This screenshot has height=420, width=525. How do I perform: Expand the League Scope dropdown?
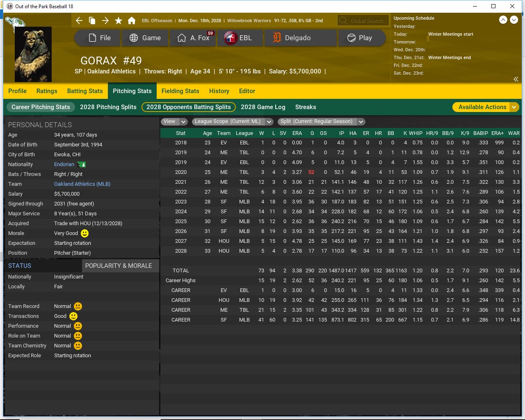tap(232, 121)
